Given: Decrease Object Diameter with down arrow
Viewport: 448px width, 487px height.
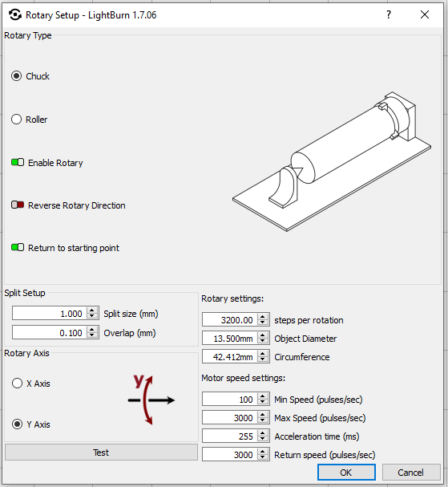Looking at the screenshot, I should pyautogui.click(x=263, y=342).
